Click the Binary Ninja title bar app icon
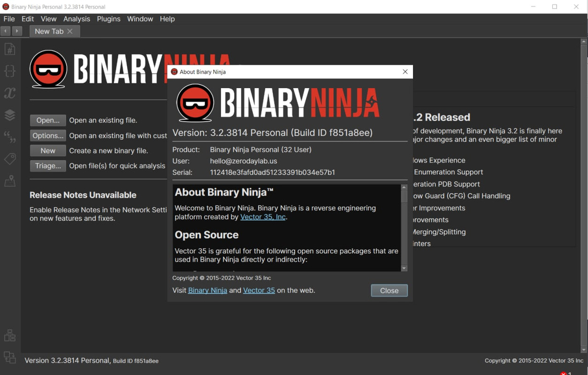588x375 pixels. 6,7
